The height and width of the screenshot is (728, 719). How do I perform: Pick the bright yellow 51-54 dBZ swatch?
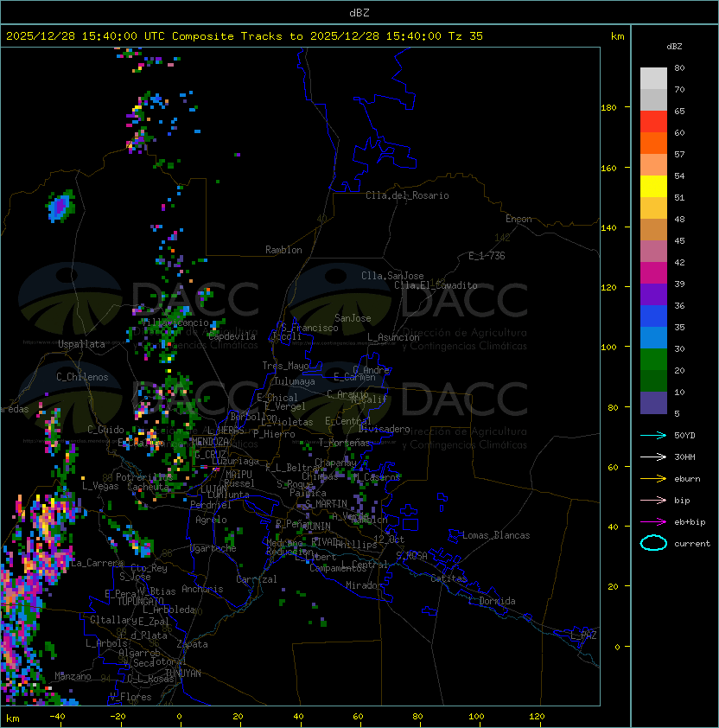[x=653, y=186]
